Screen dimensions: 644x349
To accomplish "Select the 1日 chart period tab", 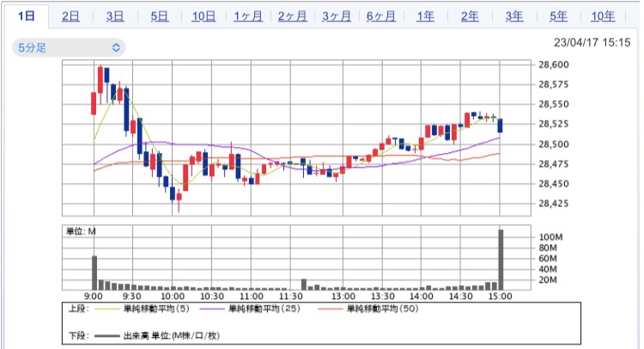I will [x=27, y=16].
